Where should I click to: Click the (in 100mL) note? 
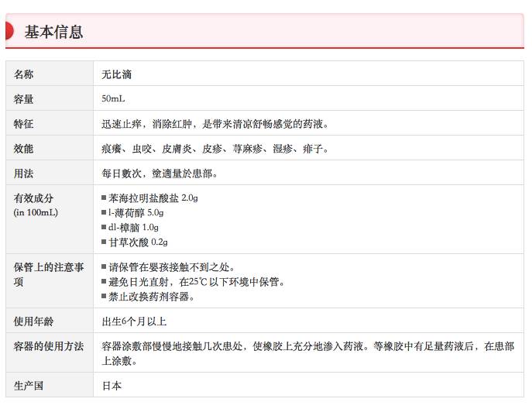36,212
